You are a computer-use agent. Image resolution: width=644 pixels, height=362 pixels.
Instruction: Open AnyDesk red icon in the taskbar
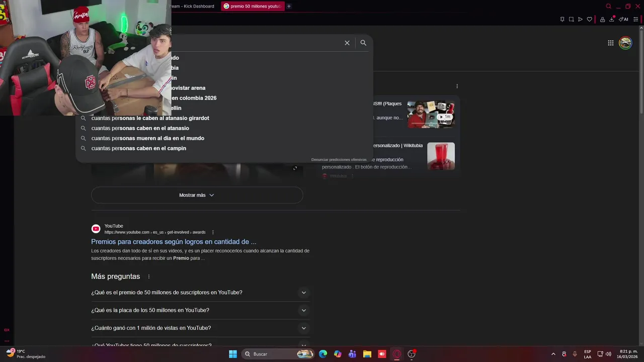point(382,354)
